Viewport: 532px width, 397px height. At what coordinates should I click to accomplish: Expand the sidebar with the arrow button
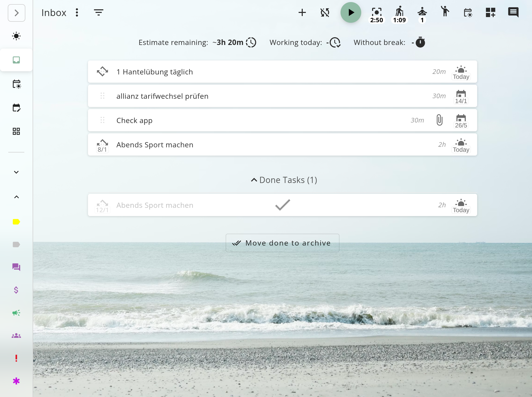16,12
